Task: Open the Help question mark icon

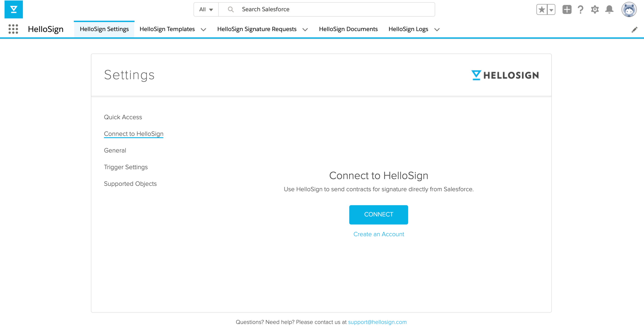Action: (x=581, y=9)
